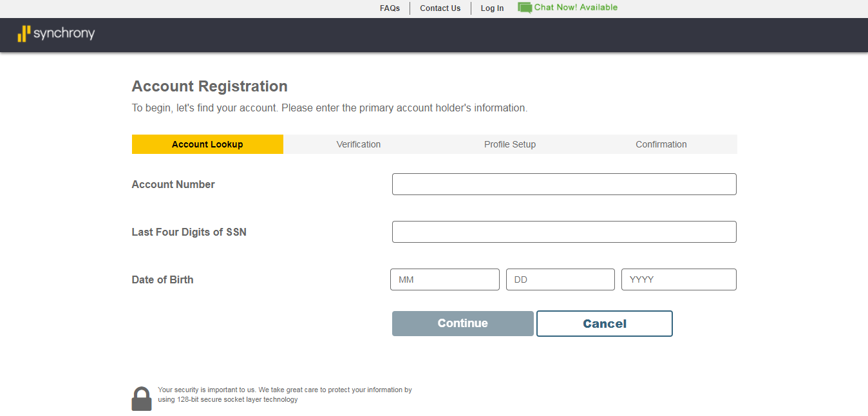Select the Confirmation step tab
Screen dimensions: 868x416
pyautogui.click(x=661, y=144)
